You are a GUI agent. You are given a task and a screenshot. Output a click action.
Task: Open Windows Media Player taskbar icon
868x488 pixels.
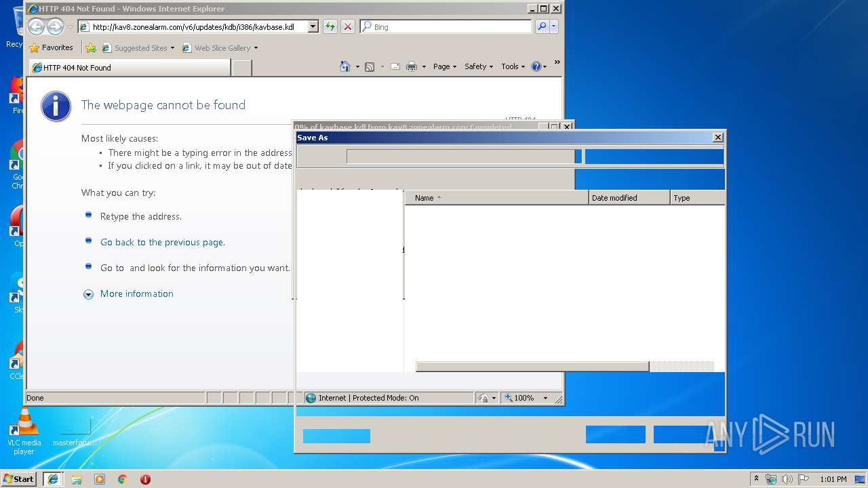pyautogui.click(x=100, y=479)
